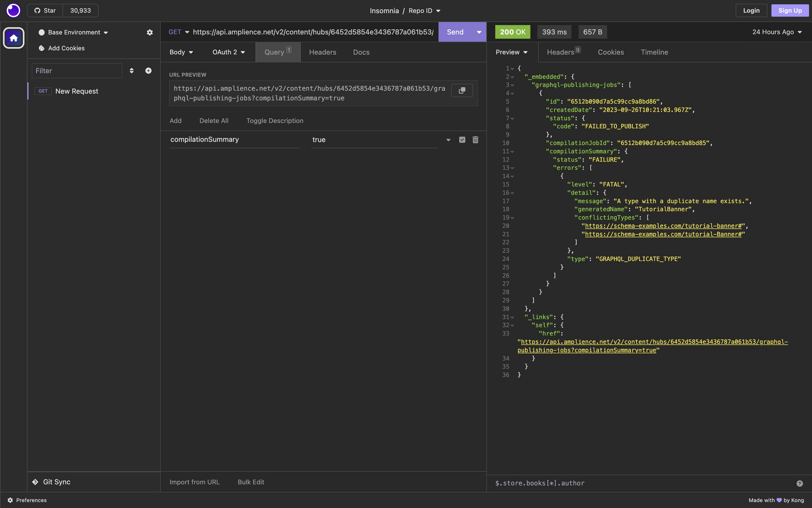This screenshot has height=508, width=812.
Task: Click the Sign Up button
Action: pyautogui.click(x=790, y=10)
